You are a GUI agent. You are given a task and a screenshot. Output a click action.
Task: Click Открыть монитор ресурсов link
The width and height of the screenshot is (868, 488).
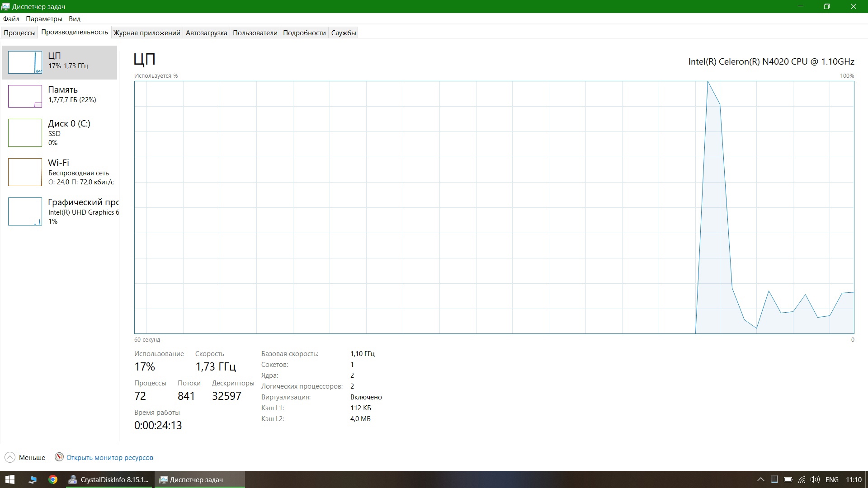coord(110,458)
